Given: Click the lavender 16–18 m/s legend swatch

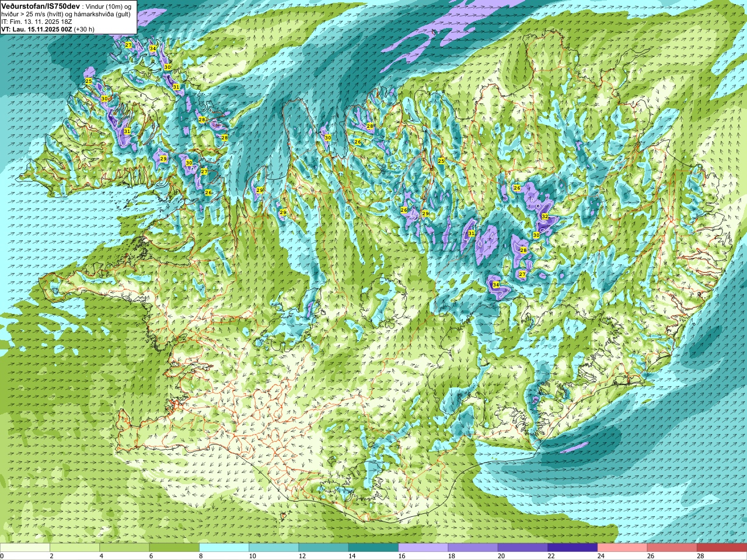Looking at the screenshot, I should pyautogui.click(x=423, y=548).
